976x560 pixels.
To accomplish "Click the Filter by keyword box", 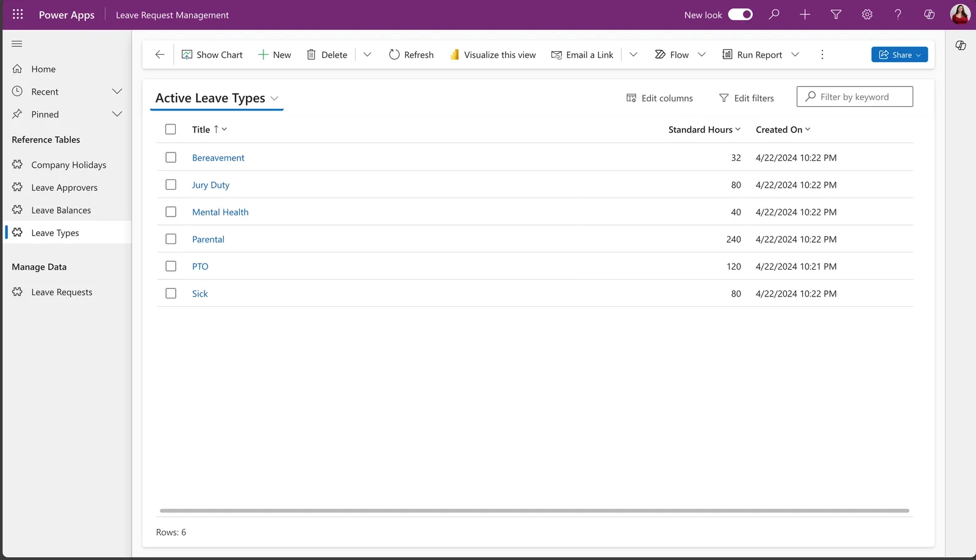I will (x=855, y=96).
